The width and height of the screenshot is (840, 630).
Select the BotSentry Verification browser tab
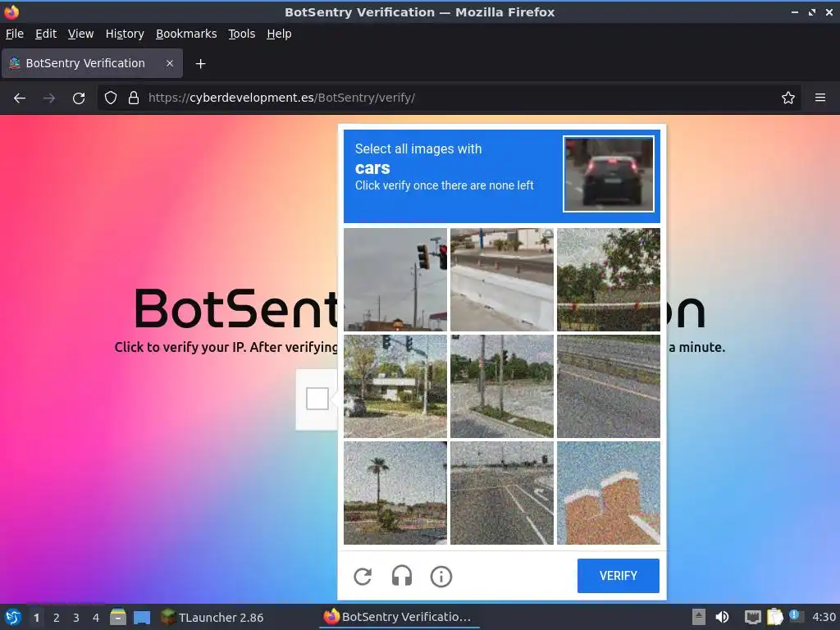click(x=92, y=63)
